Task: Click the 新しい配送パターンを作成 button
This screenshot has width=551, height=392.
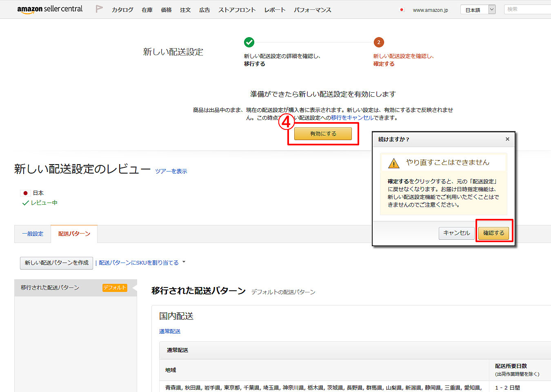Action: (x=56, y=263)
